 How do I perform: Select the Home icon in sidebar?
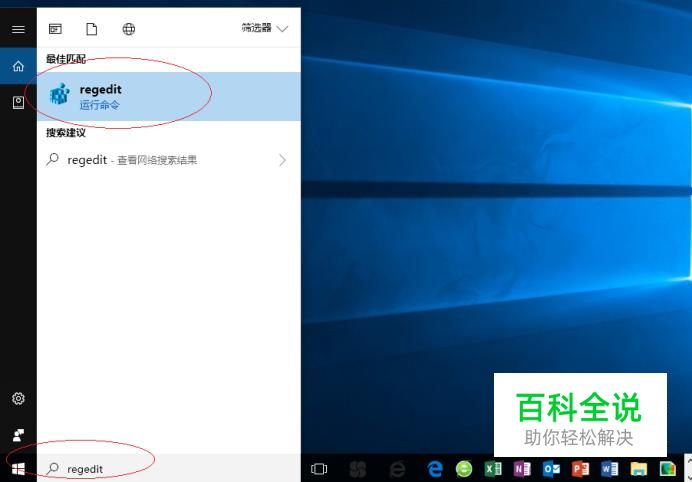point(18,66)
